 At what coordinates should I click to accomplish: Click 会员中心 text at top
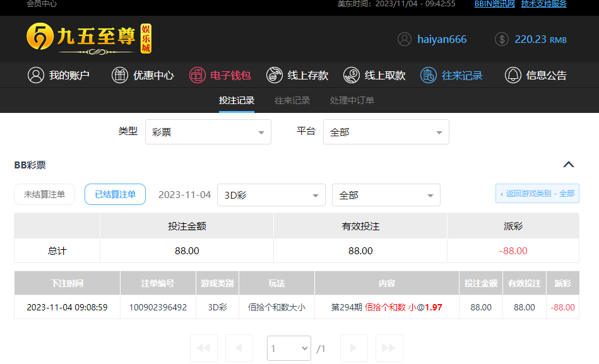(42, 4)
